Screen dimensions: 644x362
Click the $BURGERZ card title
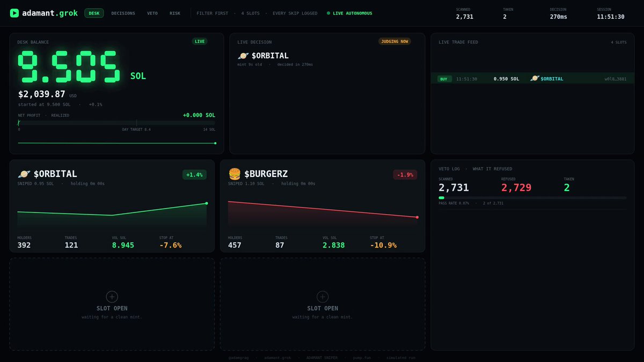(266, 174)
